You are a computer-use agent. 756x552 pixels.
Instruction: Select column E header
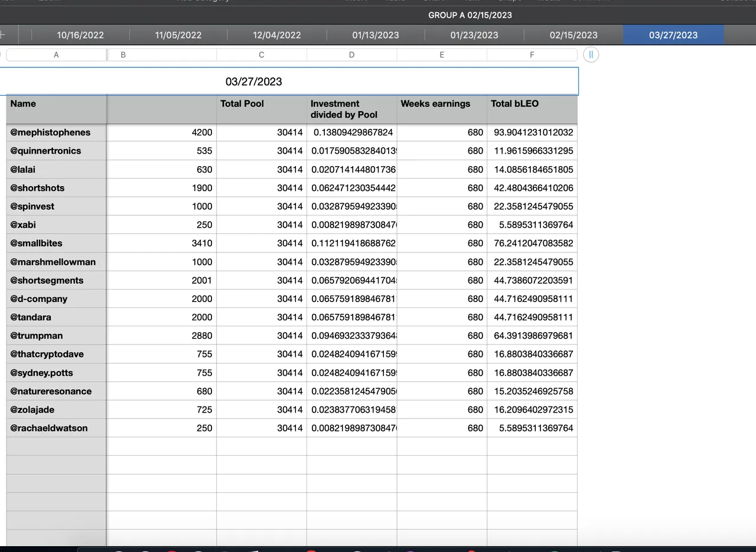(442, 55)
